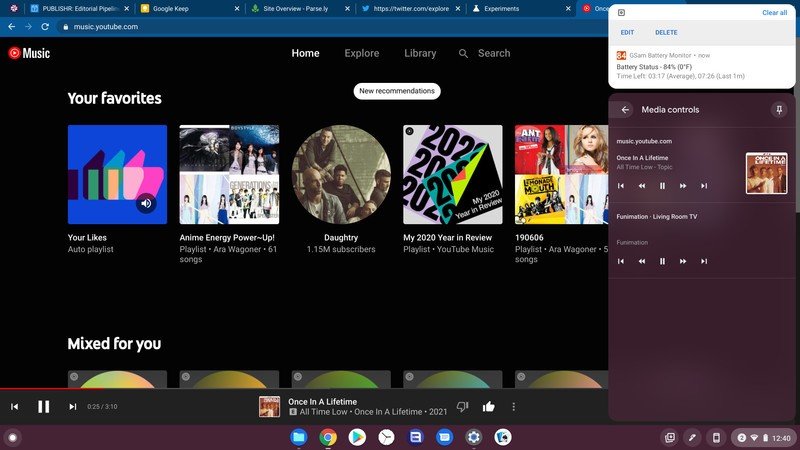Open the virtual desks icon in shelf
The image size is (800, 450).
[x=669, y=437]
